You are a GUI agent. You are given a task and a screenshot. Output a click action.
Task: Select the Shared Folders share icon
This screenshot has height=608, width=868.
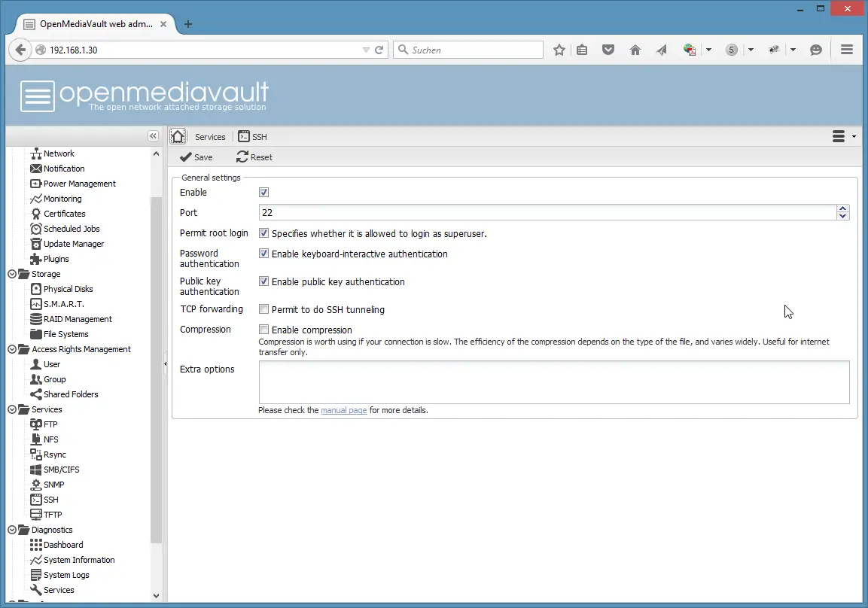click(x=36, y=394)
